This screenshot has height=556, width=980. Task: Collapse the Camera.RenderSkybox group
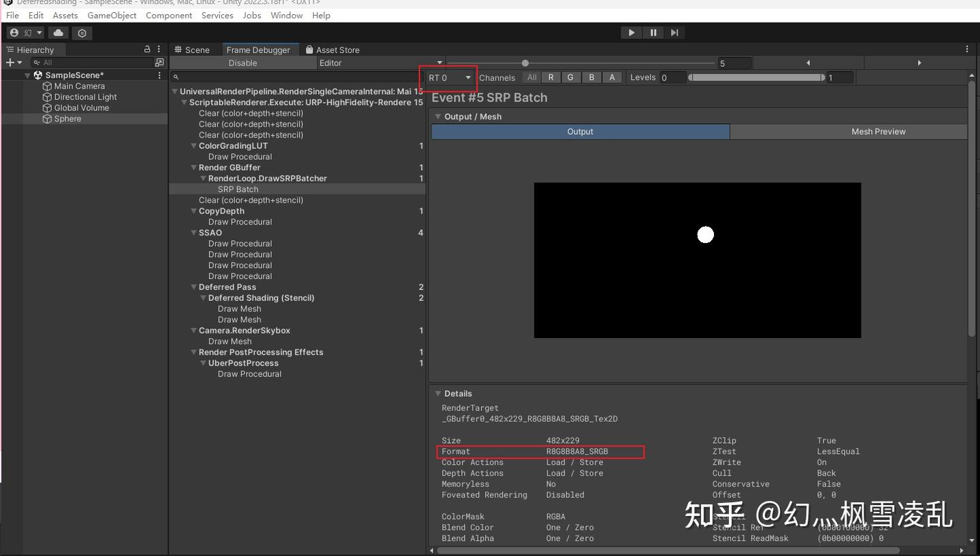click(x=194, y=331)
